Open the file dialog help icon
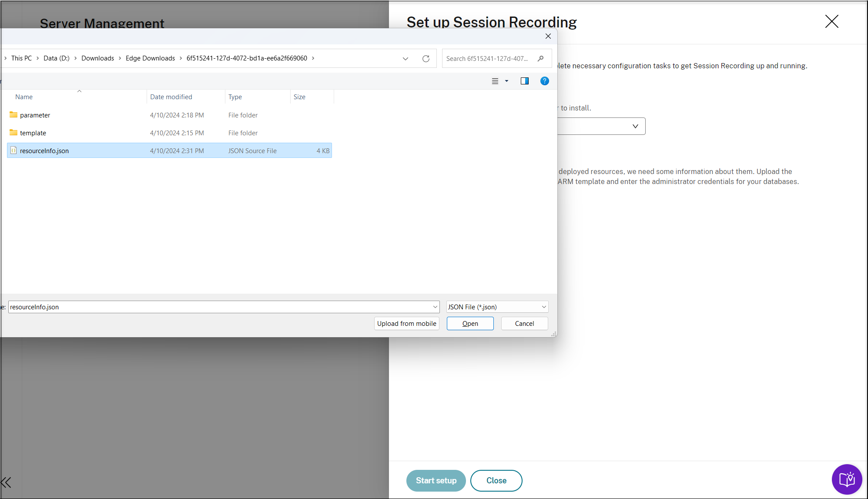Image resolution: width=868 pixels, height=499 pixels. click(x=544, y=81)
